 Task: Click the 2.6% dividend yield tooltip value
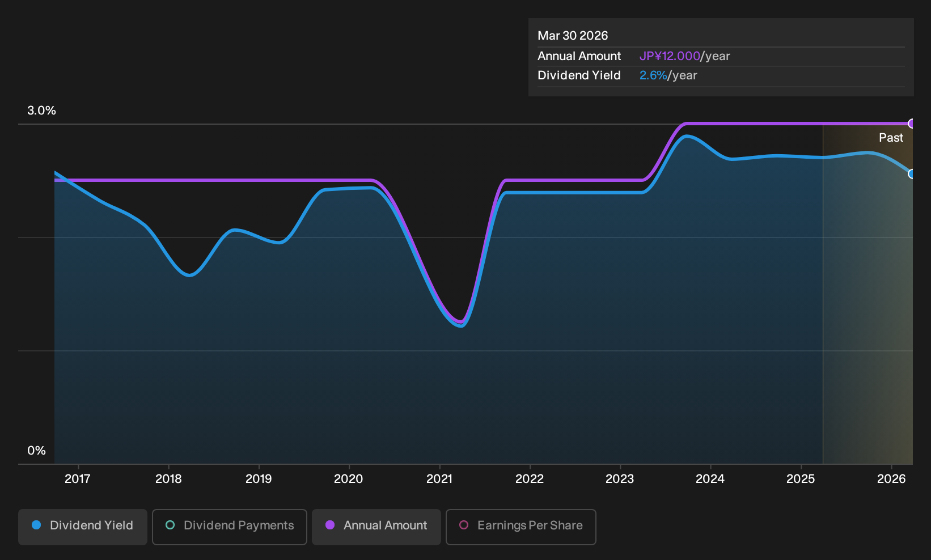(653, 75)
